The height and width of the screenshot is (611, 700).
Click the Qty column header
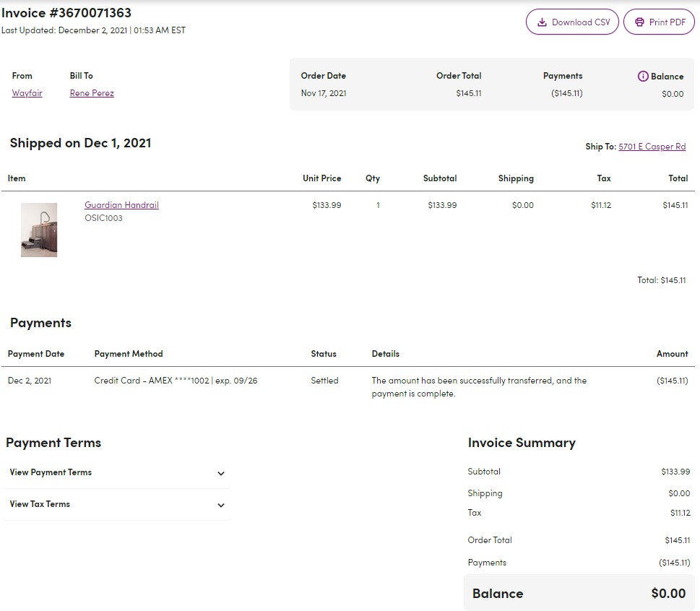coord(373,178)
